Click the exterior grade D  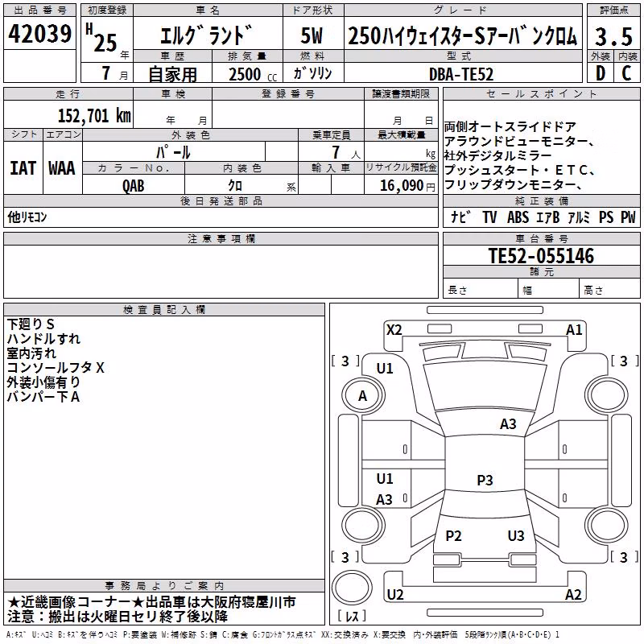tap(601, 73)
